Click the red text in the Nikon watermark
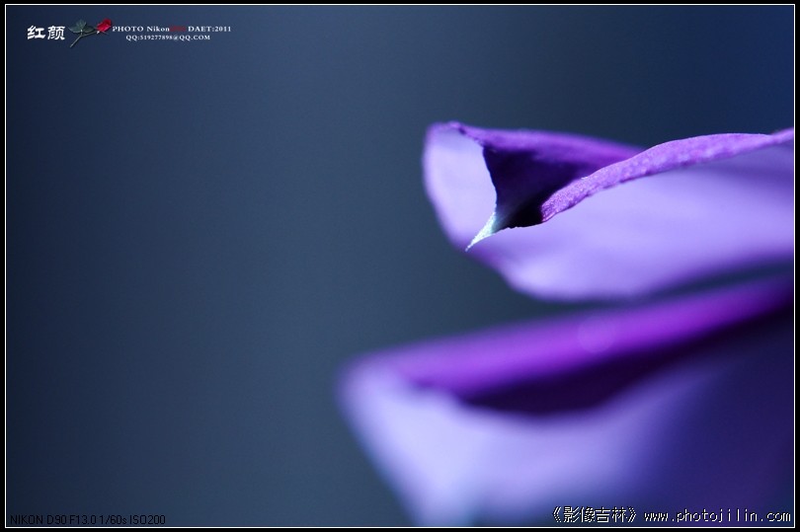800x532 pixels. click(178, 29)
